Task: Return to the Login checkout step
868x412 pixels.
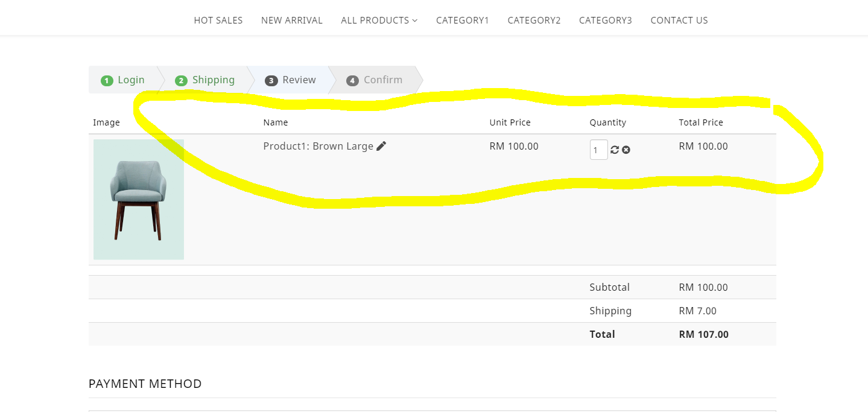Action: (124, 80)
